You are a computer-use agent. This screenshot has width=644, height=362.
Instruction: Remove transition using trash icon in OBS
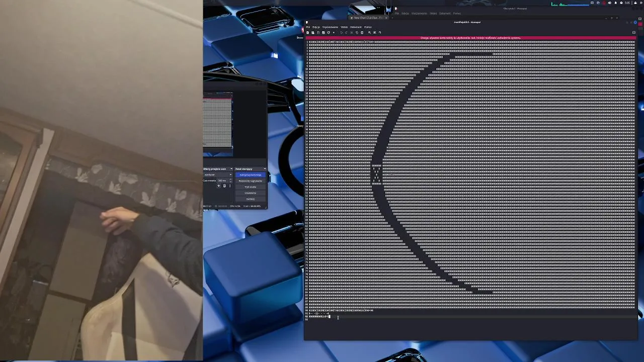(x=224, y=186)
